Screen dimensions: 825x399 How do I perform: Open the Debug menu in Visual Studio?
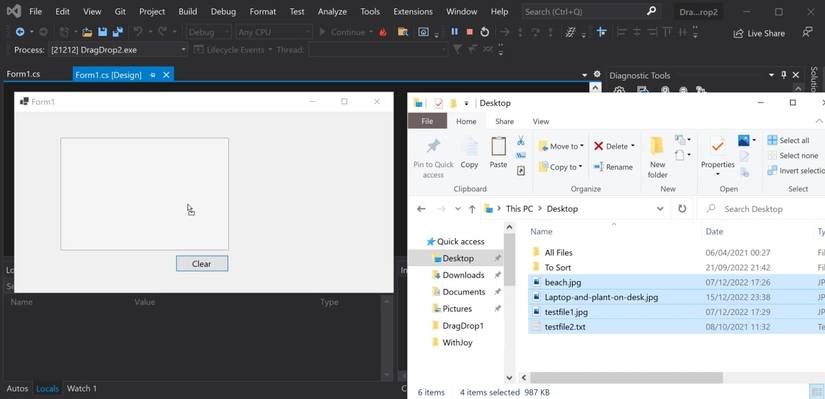[x=223, y=12]
